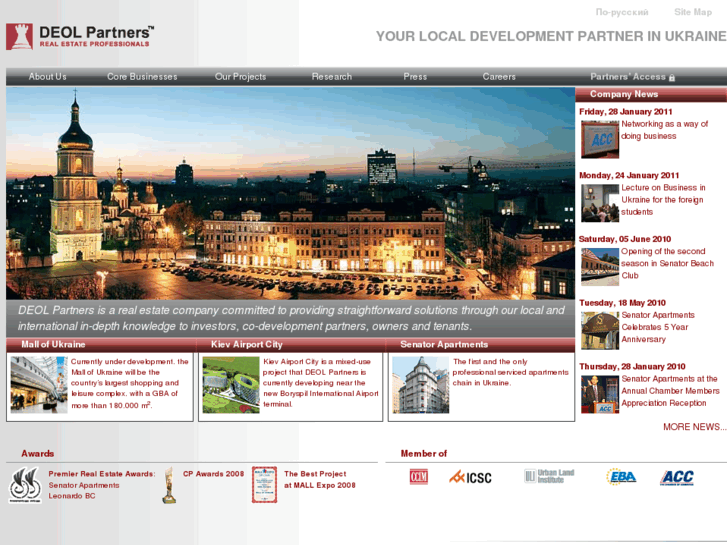Click the Senator Beach Club news thumbnail
This screenshot has height=545, width=727.
[600, 266]
